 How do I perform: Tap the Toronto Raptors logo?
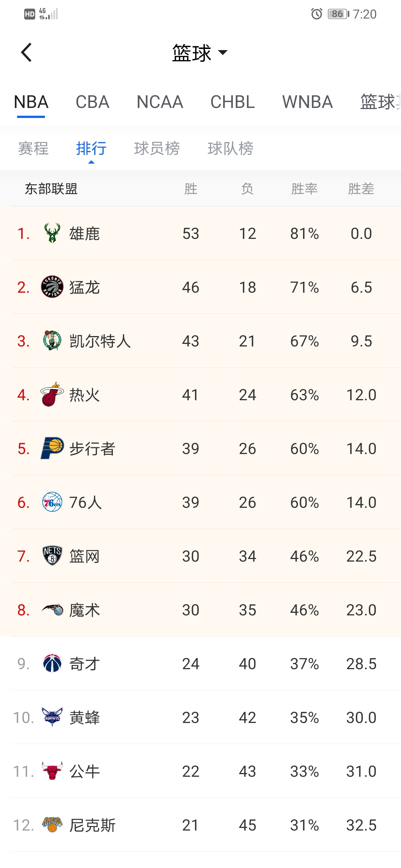(x=52, y=287)
